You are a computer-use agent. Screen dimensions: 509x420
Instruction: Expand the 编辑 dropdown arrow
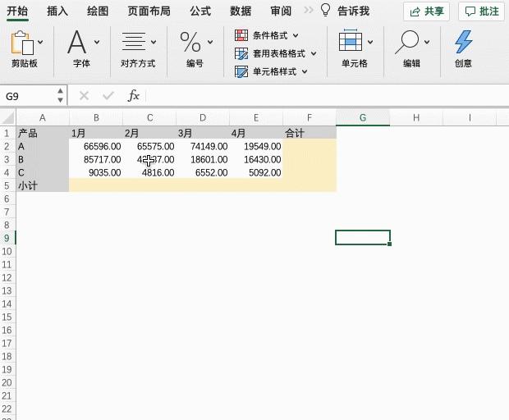coord(427,42)
